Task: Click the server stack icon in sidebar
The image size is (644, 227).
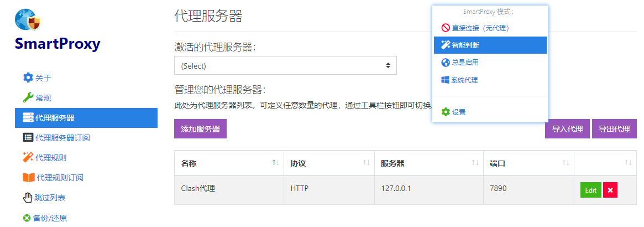Action: tap(28, 117)
